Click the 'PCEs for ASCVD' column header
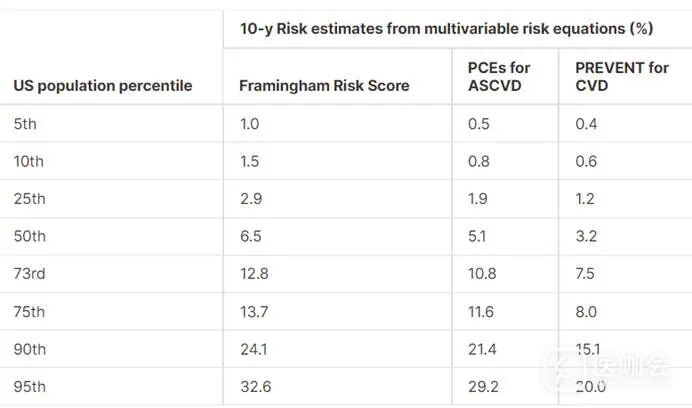The width and height of the screenshot is (692, 408). click(499, 76)
